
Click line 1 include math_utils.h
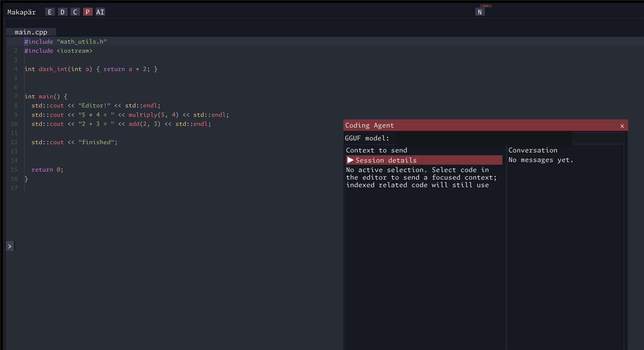coord(66,41)
